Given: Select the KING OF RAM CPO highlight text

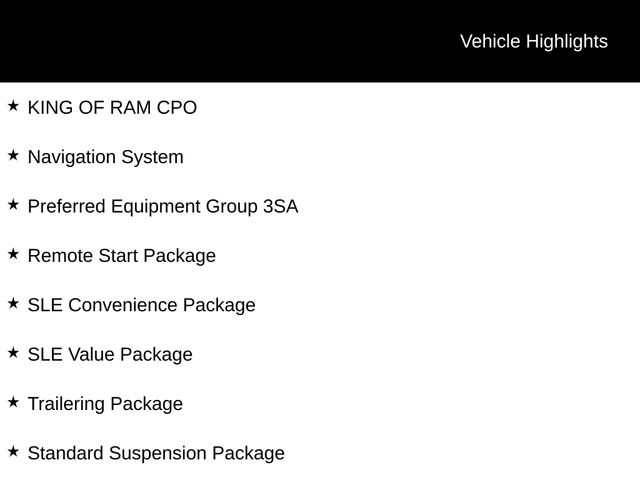Looking at the screenshot, I should 112,107.
